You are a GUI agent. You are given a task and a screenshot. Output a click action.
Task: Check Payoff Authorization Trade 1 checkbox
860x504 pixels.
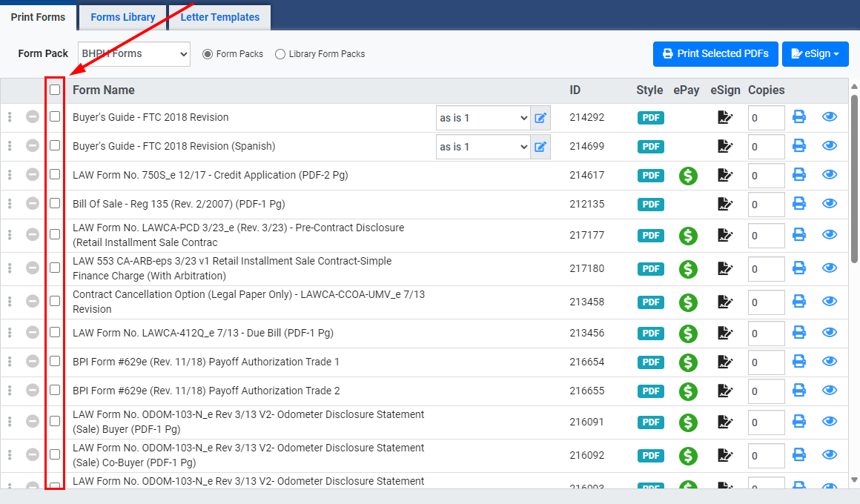tap(55, 362)
